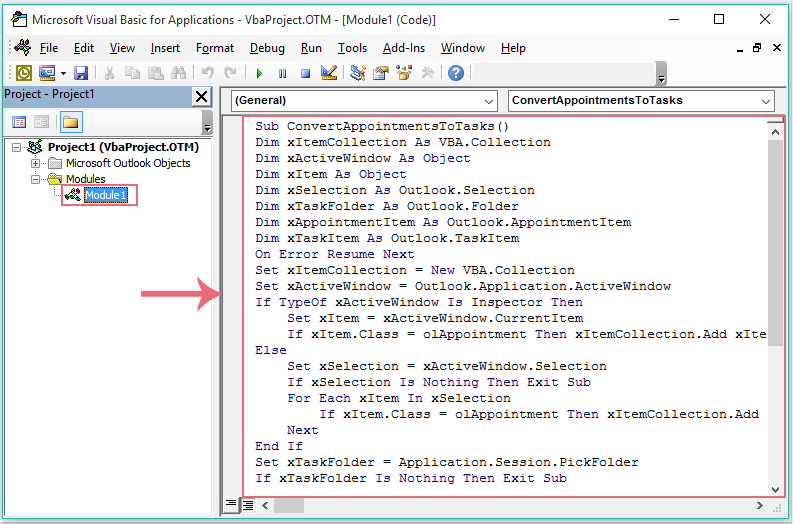This screenshot has height=524, width=793.
Task: Minimize the inner code window
Action: click(x=739, y=49)
